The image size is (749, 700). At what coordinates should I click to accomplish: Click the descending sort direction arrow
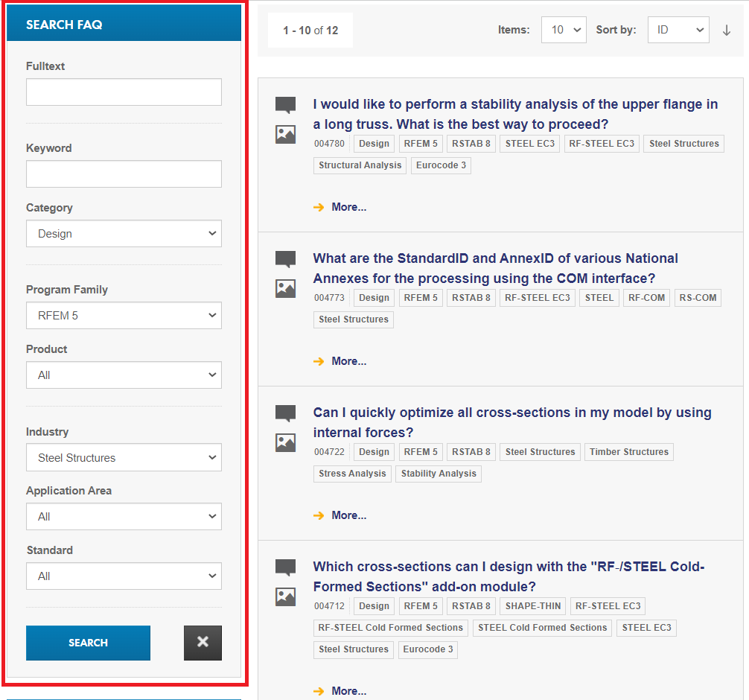(x=727, y=30)
